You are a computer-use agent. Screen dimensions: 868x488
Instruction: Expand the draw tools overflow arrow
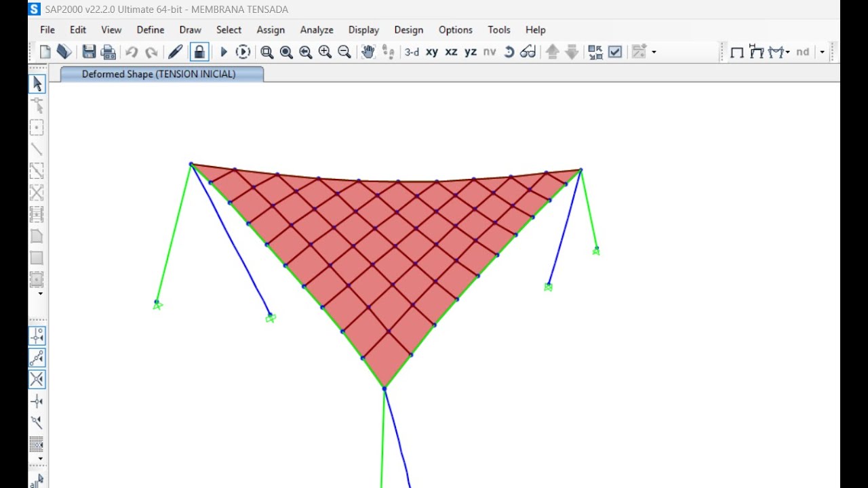pyautogui.click(x=40, y=294)
